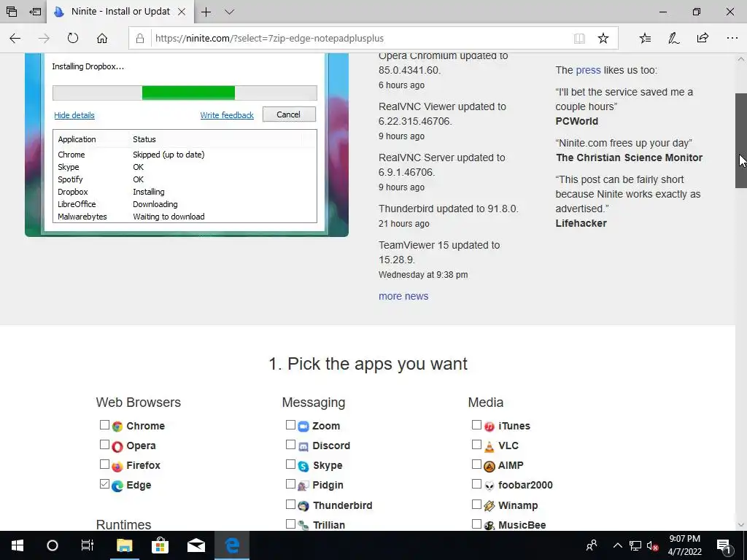Image resolution: width=747 pixels, height=560 pixels.
Task: Select the Ninite browser tab
Action: coord(120,12)
